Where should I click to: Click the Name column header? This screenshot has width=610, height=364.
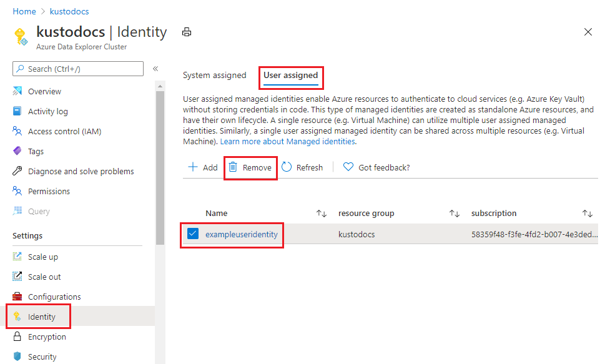(x=216, y=213)
